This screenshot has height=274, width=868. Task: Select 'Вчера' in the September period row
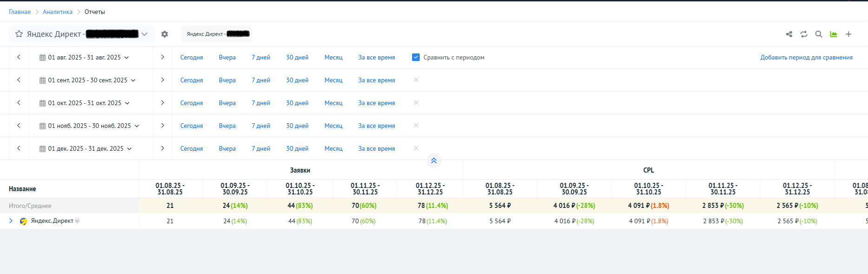(x=227, y=80)
